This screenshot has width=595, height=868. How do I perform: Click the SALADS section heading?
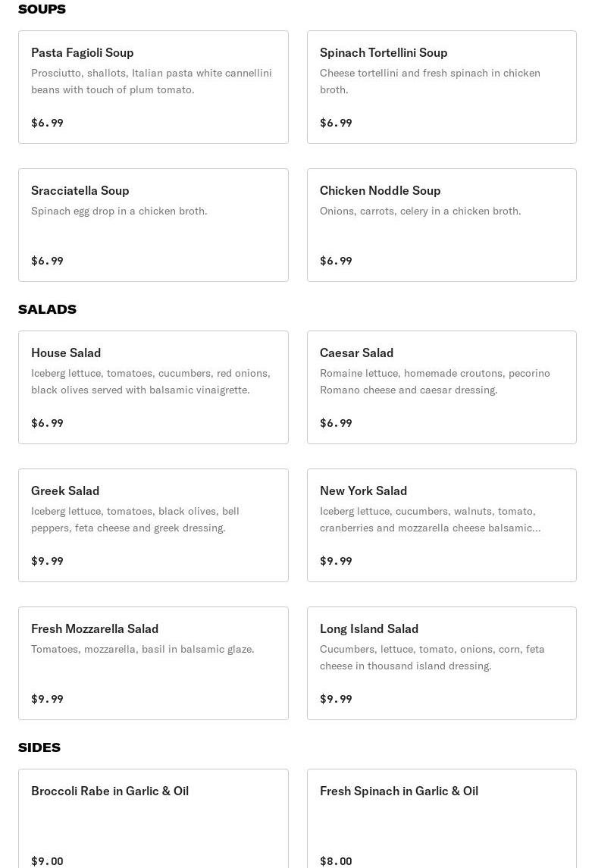[x=47, y=309]
